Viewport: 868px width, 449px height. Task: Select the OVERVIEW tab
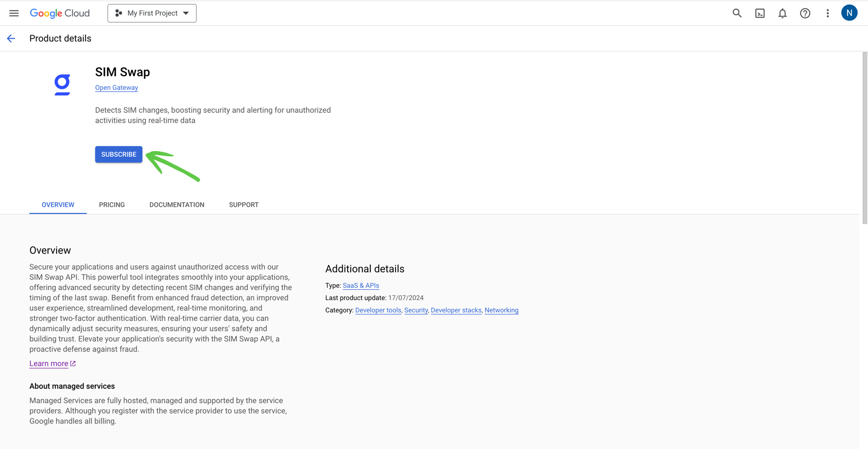58,205
